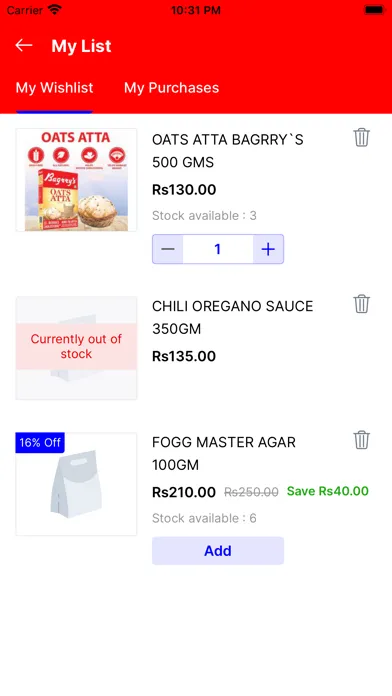Tap the Save Rs40.00 savings label
This screenshot has width=392, height=696.
point(328,491)
